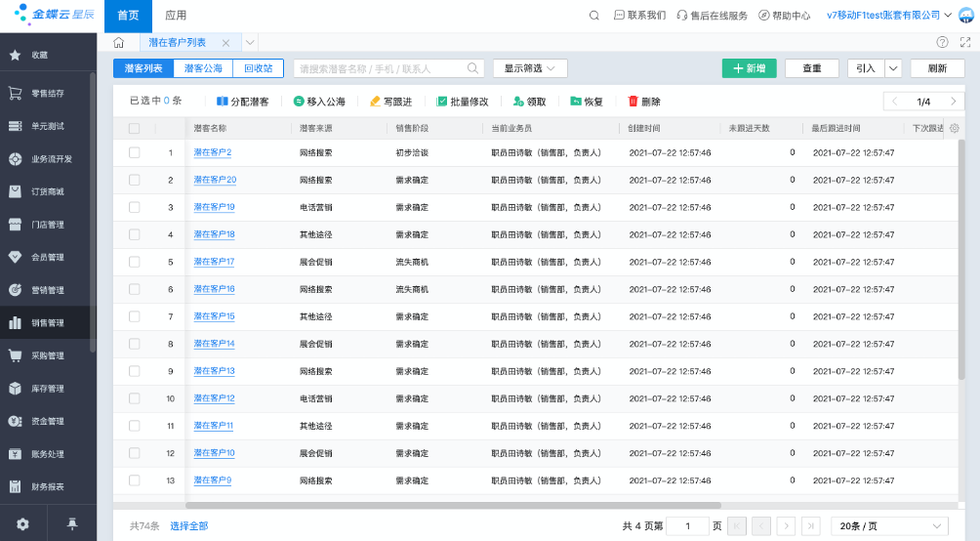Check the row for 潜在客户17
This screenshot has width=980, height=541.
pos(134,262)
